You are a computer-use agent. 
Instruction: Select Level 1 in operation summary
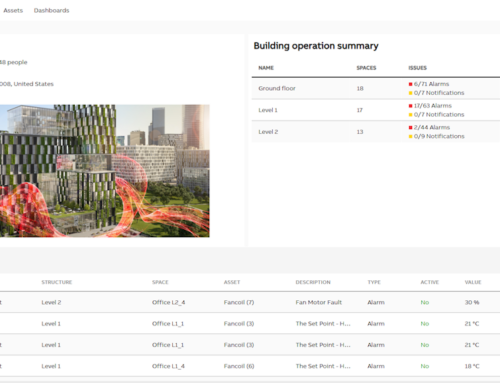pos(268,110)
